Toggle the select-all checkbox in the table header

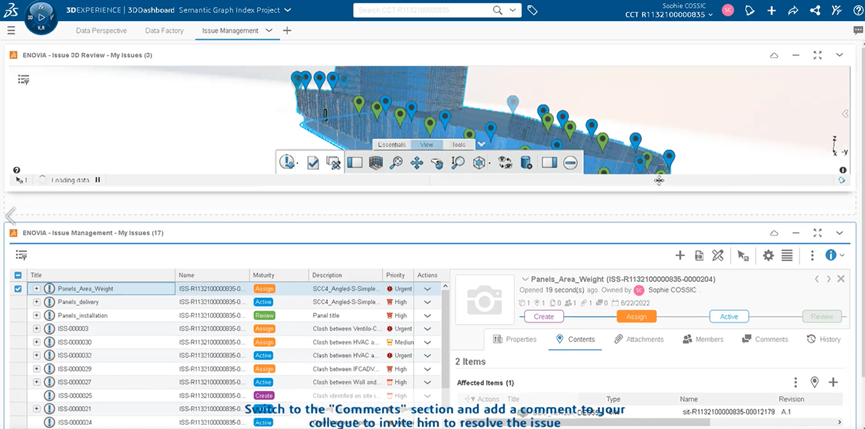click(x=18, y=275)
